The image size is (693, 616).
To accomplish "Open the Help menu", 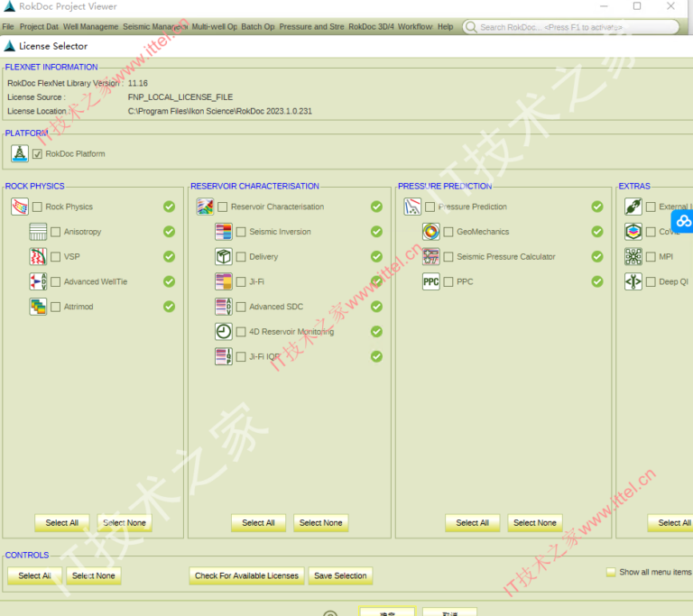I will point(446,27).
